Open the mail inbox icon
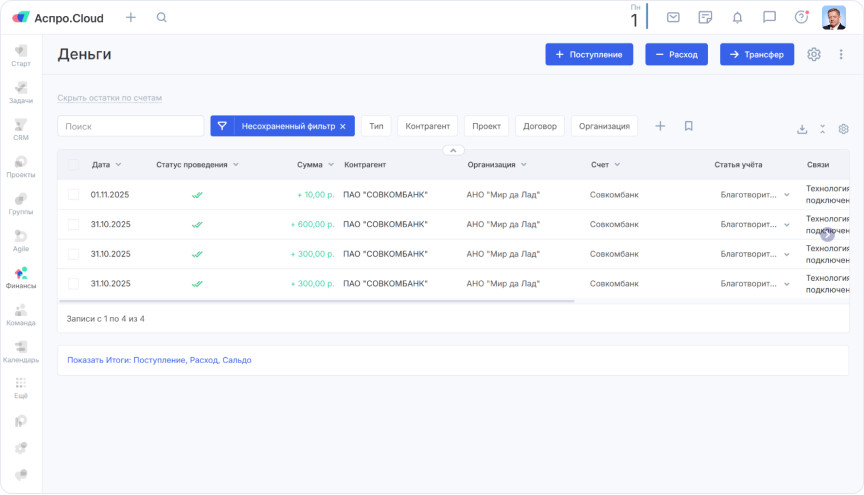 [673, 17]
